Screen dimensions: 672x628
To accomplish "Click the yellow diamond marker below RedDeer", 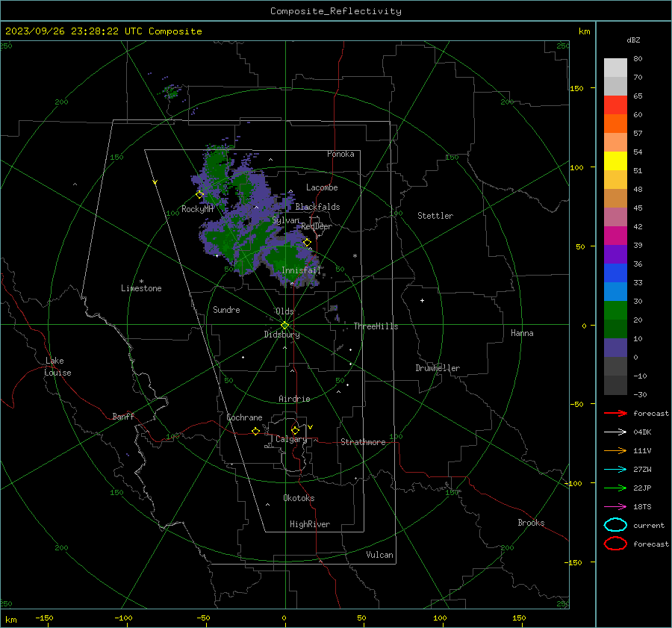I will click(x=308, y=242).
